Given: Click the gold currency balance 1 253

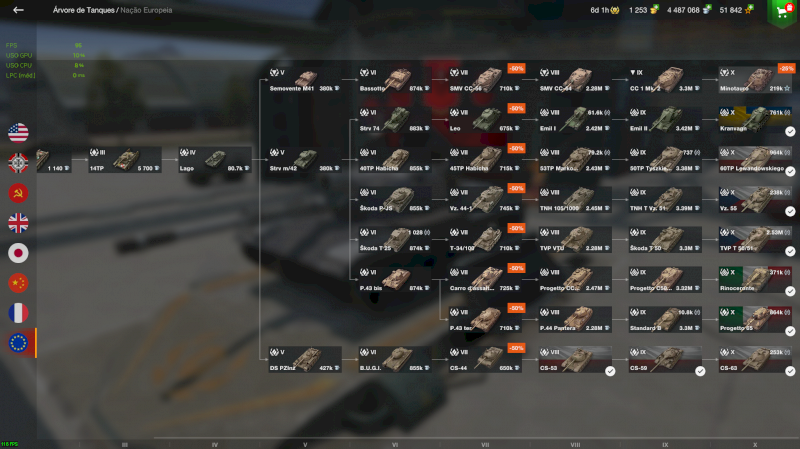Looking at the screenshot, I should coord(643,10).
